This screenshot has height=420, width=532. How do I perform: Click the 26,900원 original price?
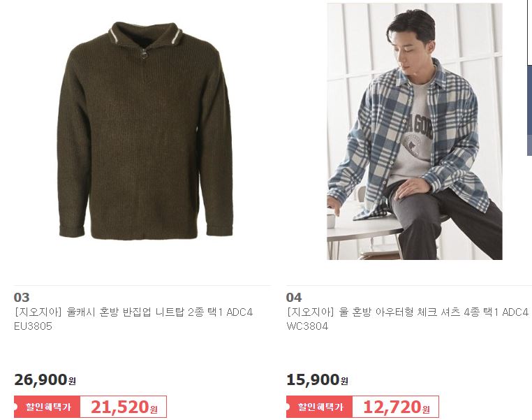(45, 379)
